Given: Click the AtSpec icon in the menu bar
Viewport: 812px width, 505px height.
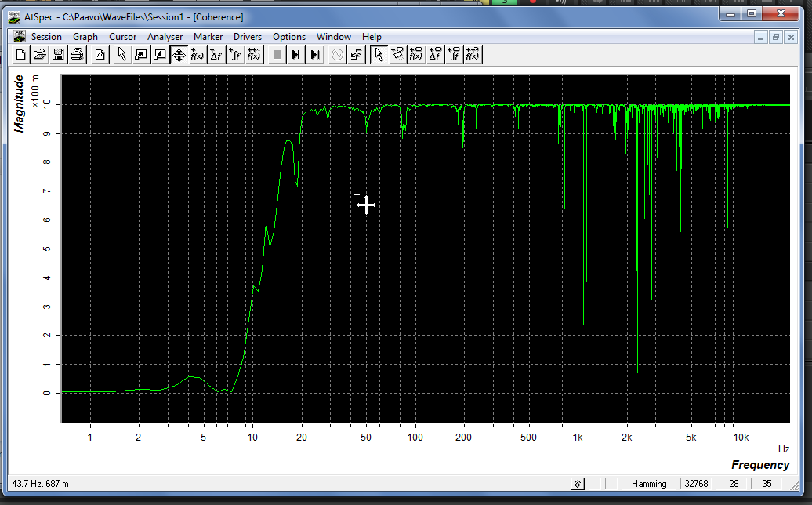Looking at the screenshot, I should coord(19,37).
